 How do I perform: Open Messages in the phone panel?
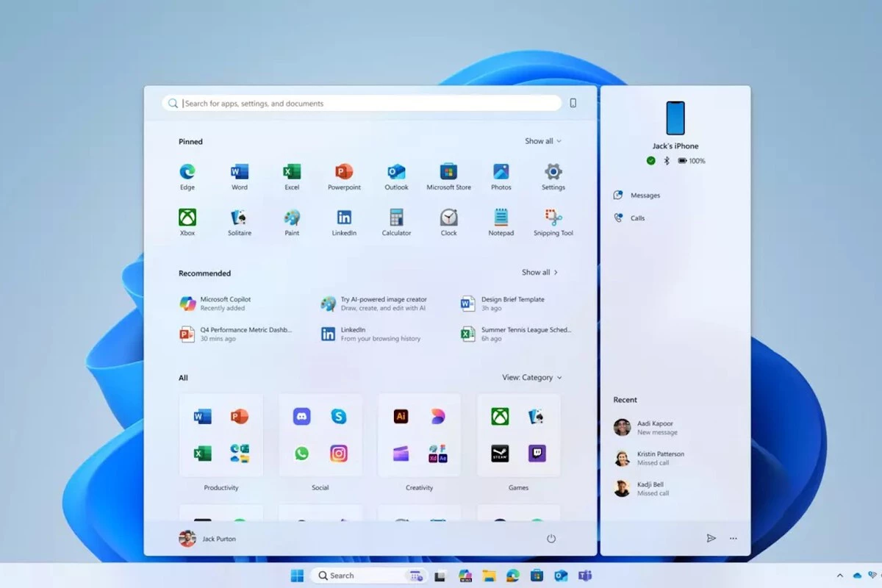click(637, 196)
